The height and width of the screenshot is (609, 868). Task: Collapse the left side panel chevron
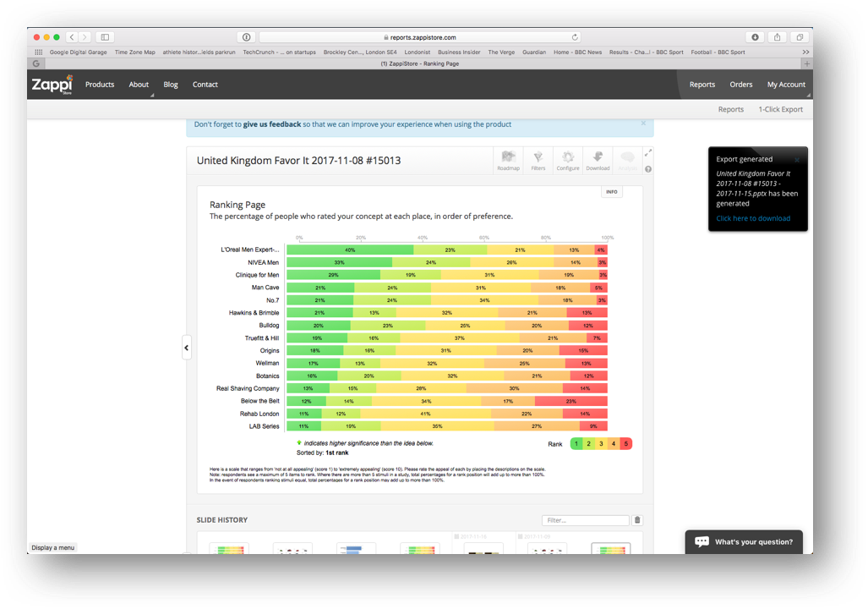click(187, 347)
